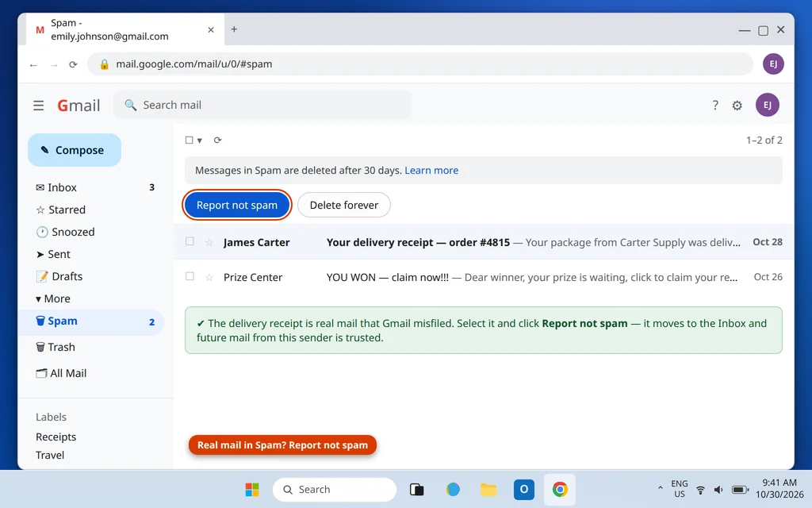Open Windows Start menu
Screen dimensions: 812x508
[x=252, y=489]
